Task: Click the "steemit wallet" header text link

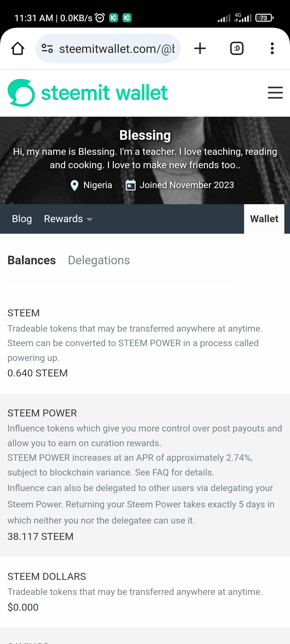Action: pos(104,93)
